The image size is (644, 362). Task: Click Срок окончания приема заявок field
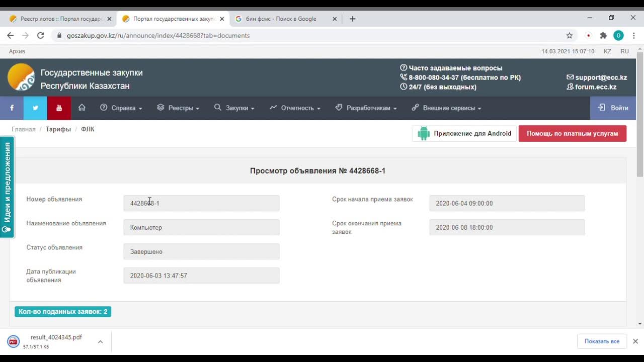(507, 227)
